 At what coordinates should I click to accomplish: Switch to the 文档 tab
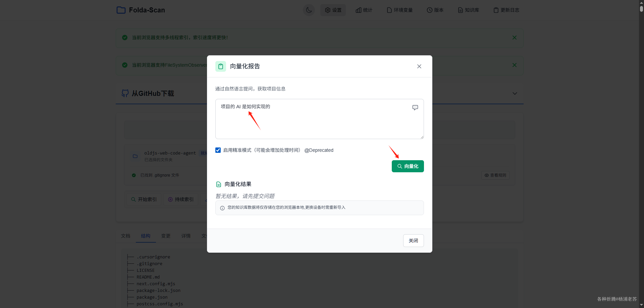tap(126, 236)
